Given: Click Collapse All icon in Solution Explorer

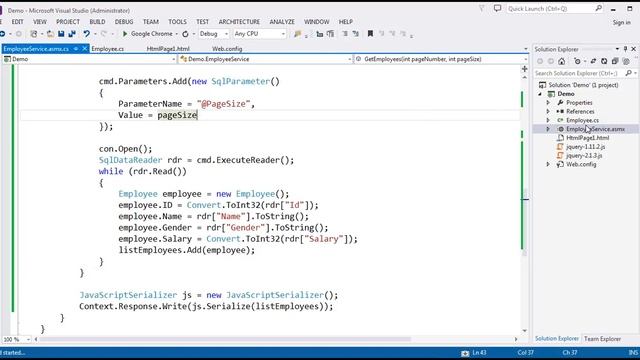Looking at the screenshot, I should pos(615,61).
